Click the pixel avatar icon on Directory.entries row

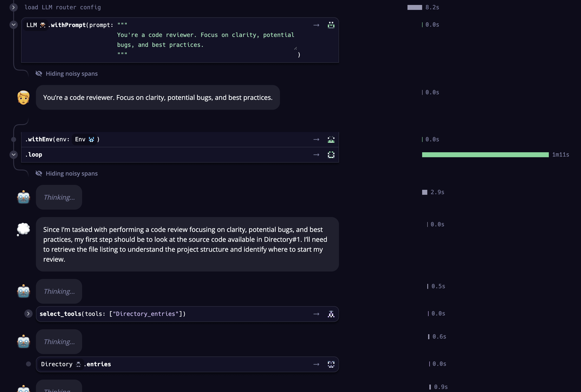click(331, 364)
